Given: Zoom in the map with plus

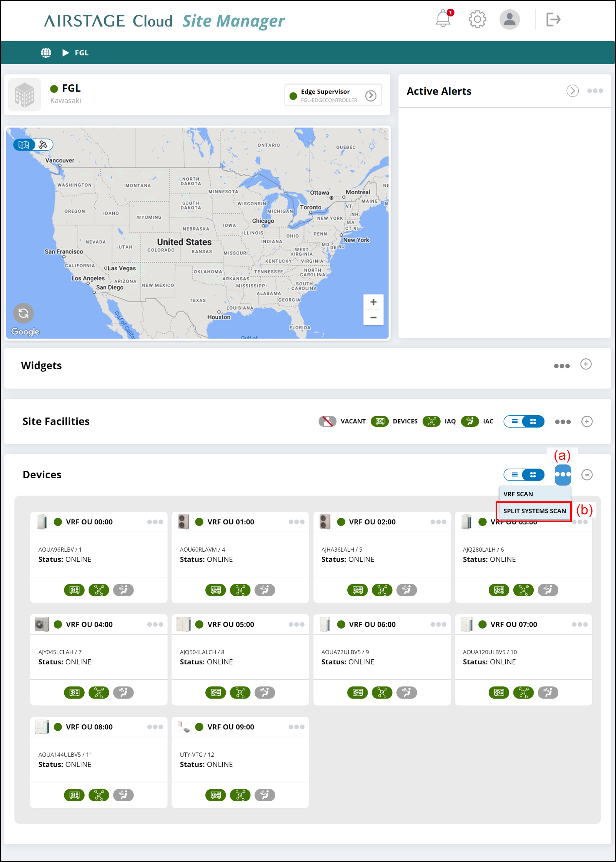Looking at the screenshot, I should [x=373, y=302].
